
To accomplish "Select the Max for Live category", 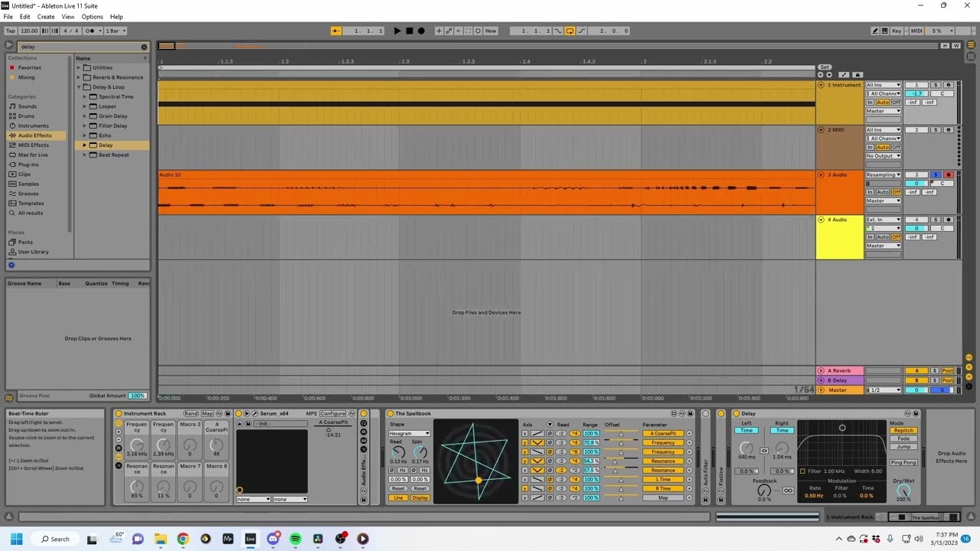I will (33, 155).
